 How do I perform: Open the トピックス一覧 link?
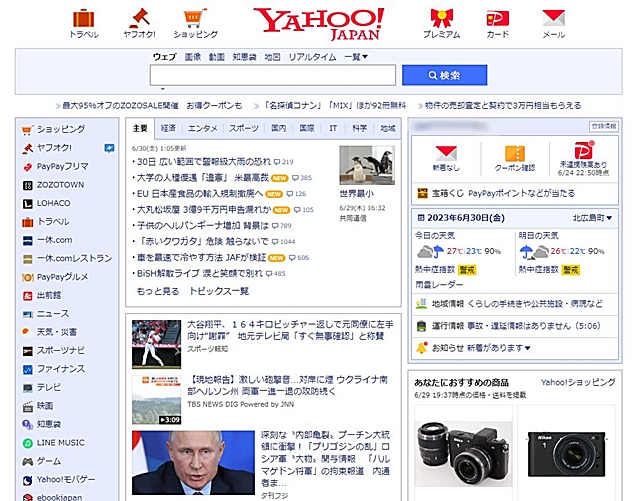click(x=219, y=291)
